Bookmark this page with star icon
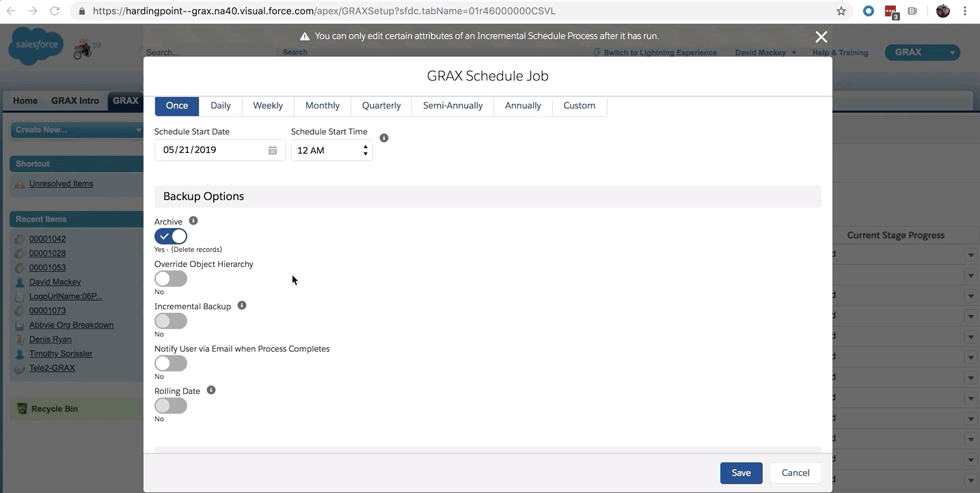The width and height of the screenshot is (980, 493). [x=841, y=11]
